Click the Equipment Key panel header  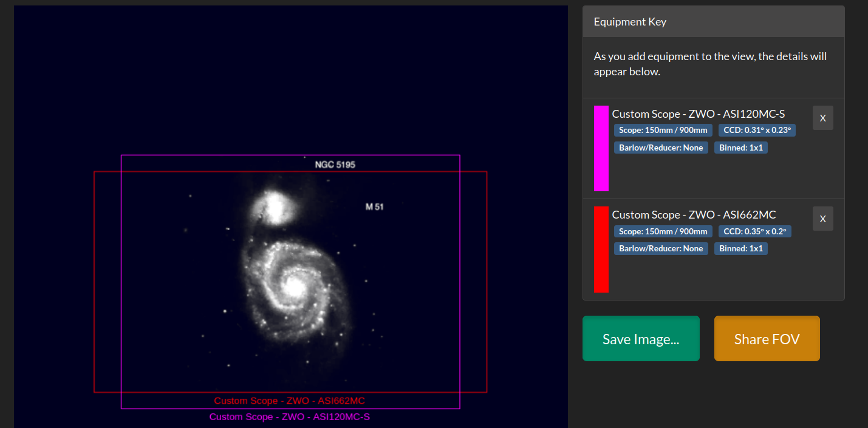click(x=713, y=22)
